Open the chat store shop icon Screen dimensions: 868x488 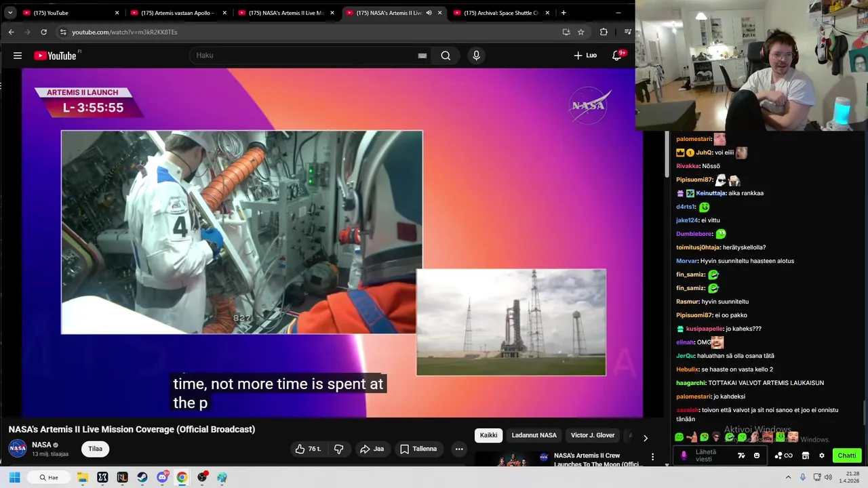point(806,455)
